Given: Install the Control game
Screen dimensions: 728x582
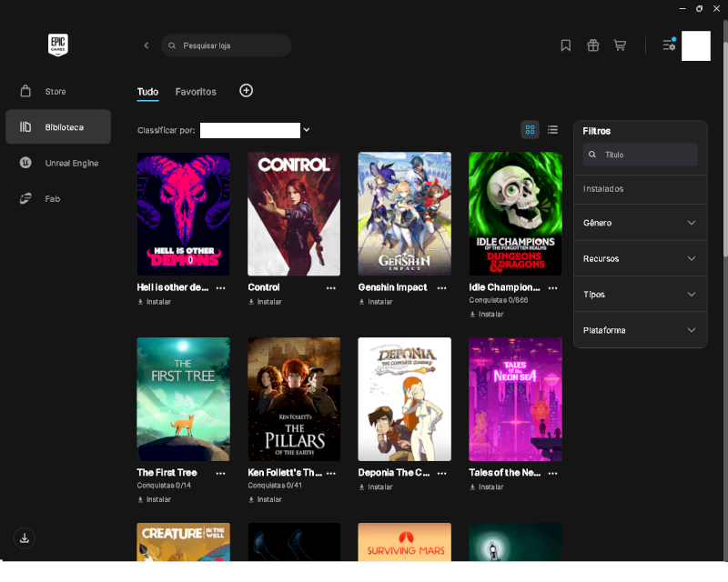Looking at the screenshot, I should tap(265, 302).
